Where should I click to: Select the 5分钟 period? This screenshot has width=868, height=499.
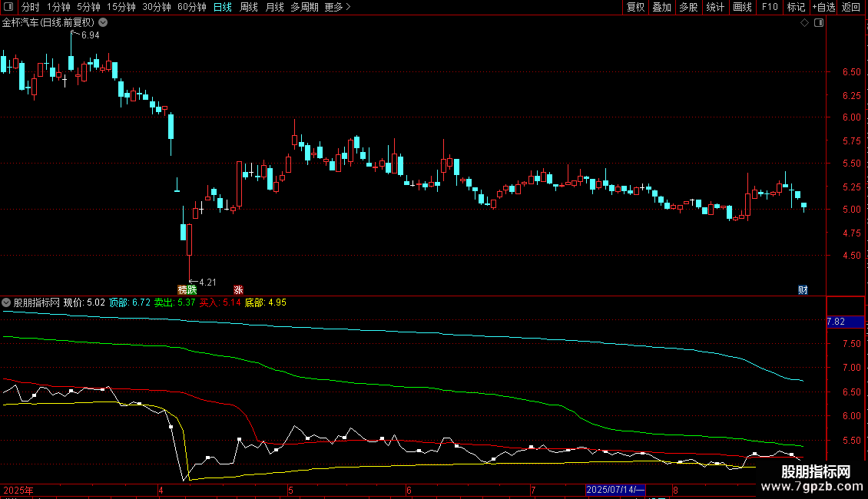click(88, 7)
